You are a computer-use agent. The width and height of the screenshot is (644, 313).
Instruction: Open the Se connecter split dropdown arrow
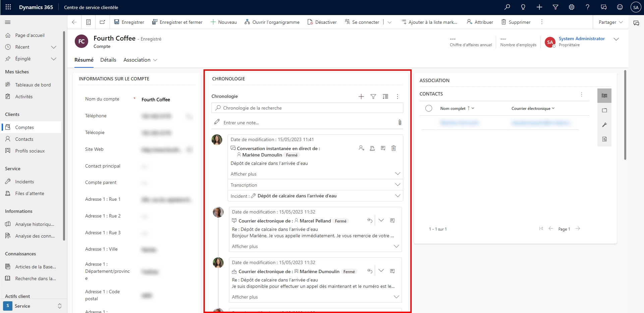pos(390,22)
